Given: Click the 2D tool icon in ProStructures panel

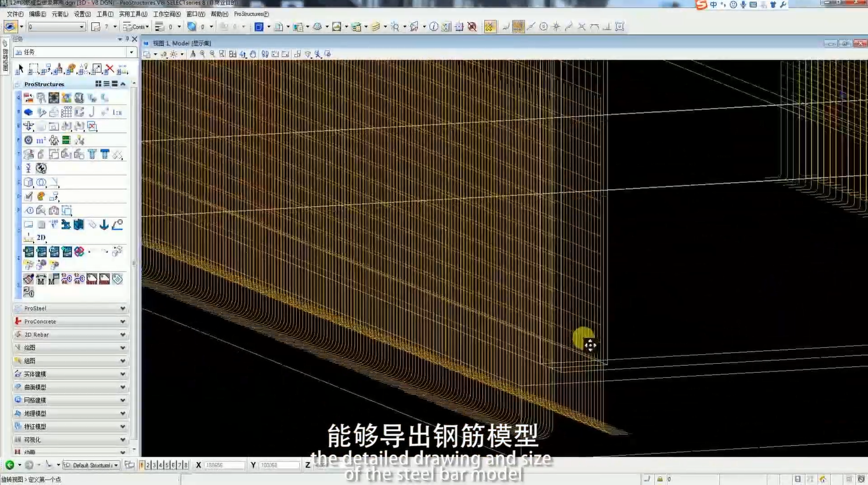Looking at the screenshot, I should tap(41, 238).
